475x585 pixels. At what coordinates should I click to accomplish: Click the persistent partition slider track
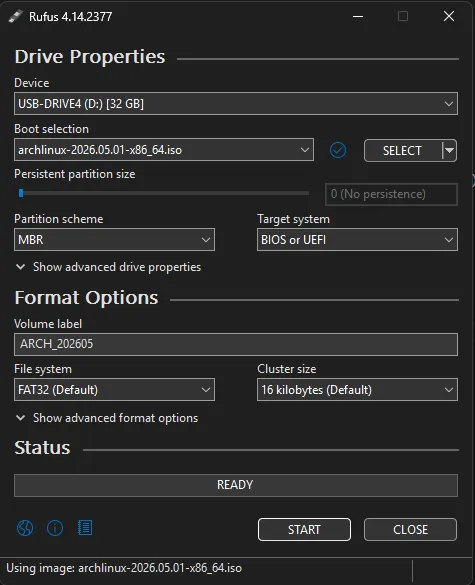[x=164, y=193]
